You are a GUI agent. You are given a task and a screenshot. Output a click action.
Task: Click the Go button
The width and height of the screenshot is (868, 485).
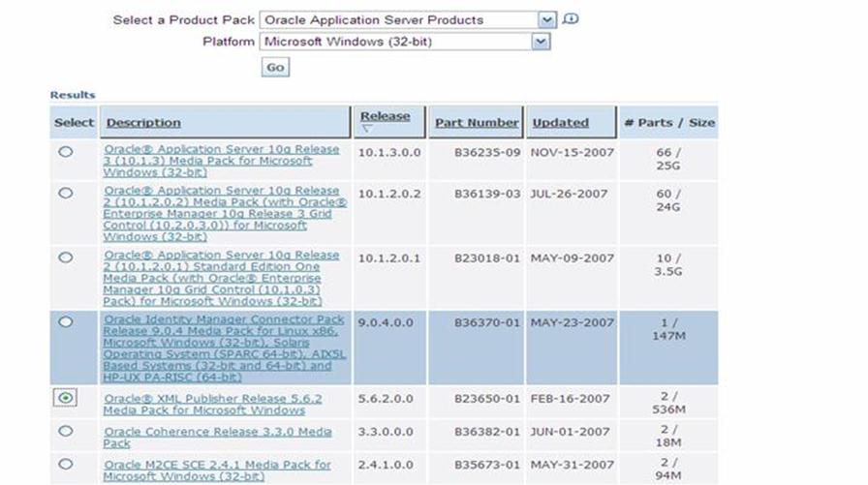275,68
